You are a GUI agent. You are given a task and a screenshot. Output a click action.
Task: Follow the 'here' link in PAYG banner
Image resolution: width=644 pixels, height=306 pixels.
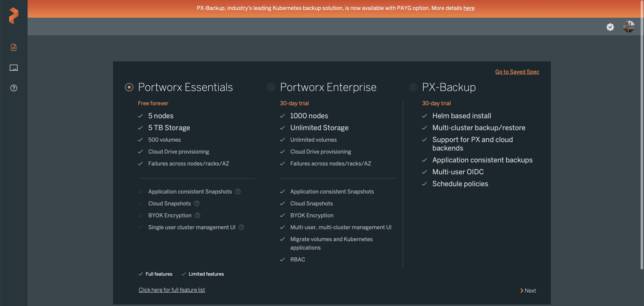pos(469,8)
